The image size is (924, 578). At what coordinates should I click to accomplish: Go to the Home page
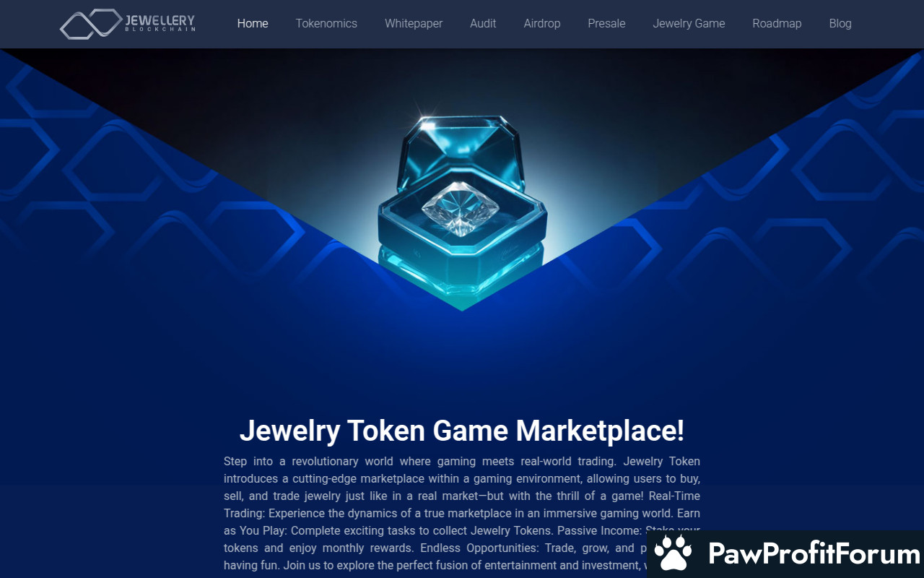point(253,23)
